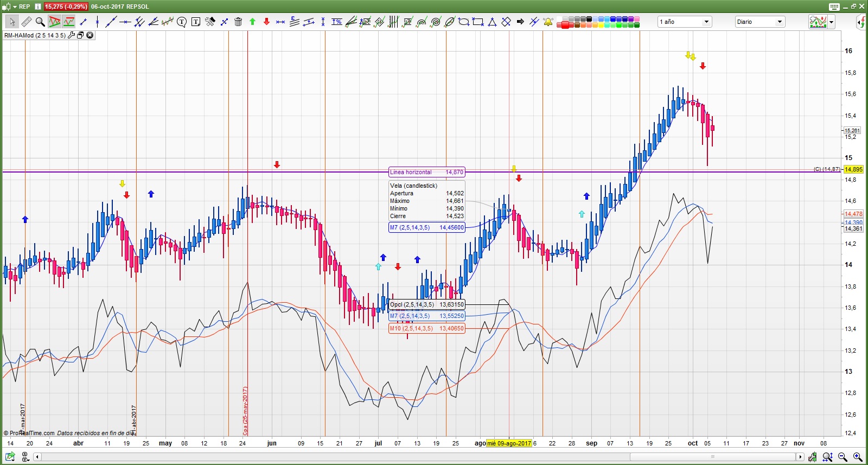Select the percentage T% retracement tool
The image size is (868, 465).
(337, 22)
